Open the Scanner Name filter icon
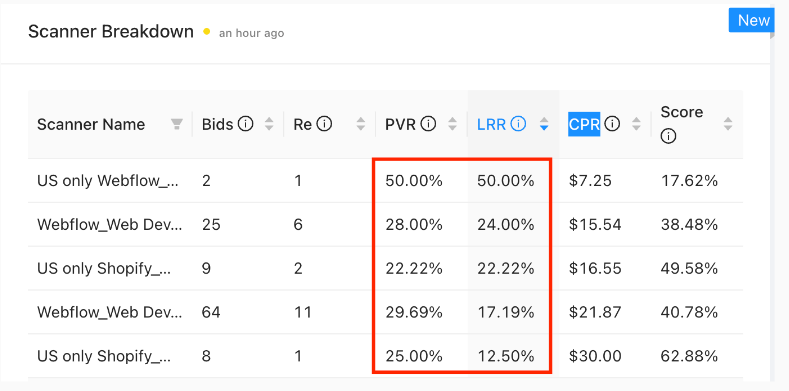Image resolution: width=789 pixels, height=391 pixels. pos(177,124)
